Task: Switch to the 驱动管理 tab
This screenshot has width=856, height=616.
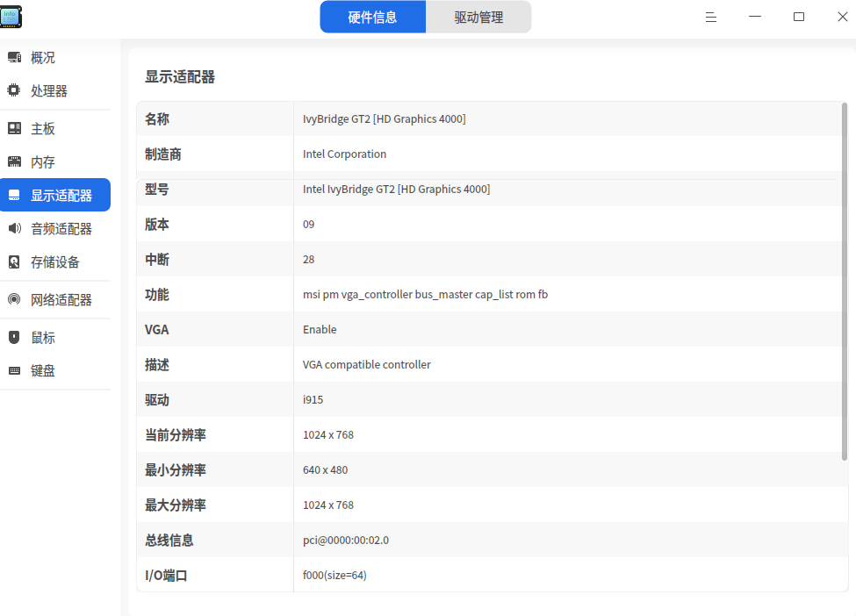Action: point(478,17)
